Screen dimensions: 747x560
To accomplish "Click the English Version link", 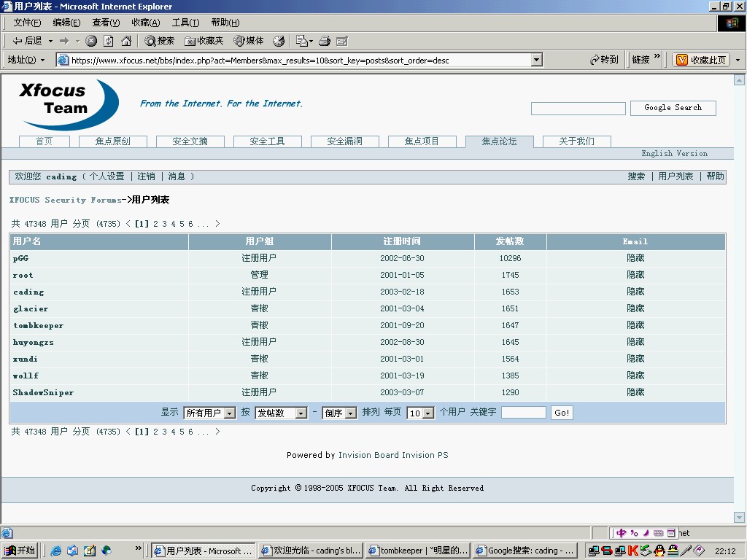I will 674,153.
